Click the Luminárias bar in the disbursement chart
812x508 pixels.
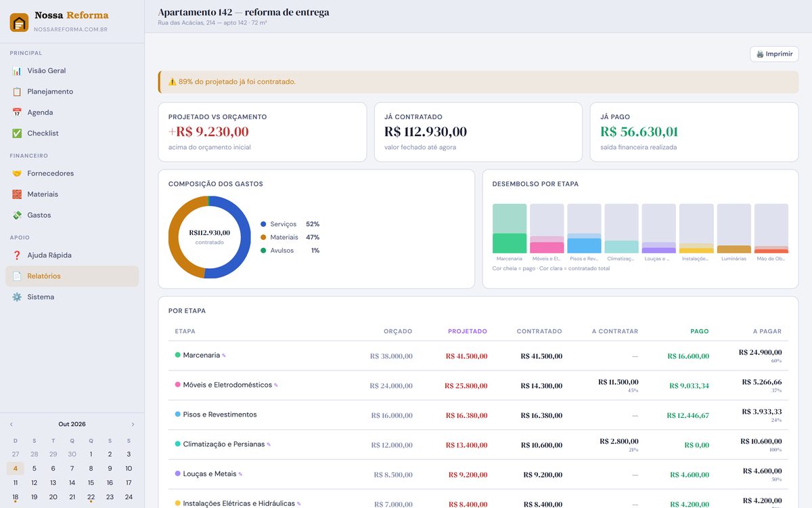pos(734,229)
